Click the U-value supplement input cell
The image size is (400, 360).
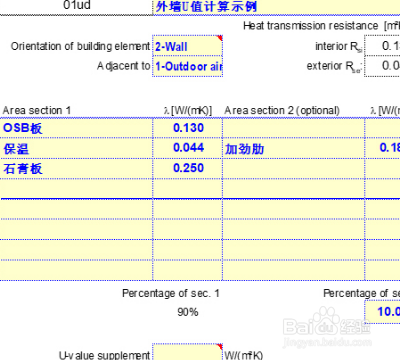(188, 352)
